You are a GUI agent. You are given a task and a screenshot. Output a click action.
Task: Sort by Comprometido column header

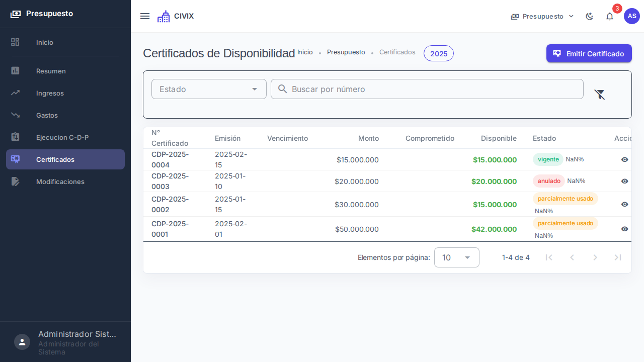(x=430, y=138)
